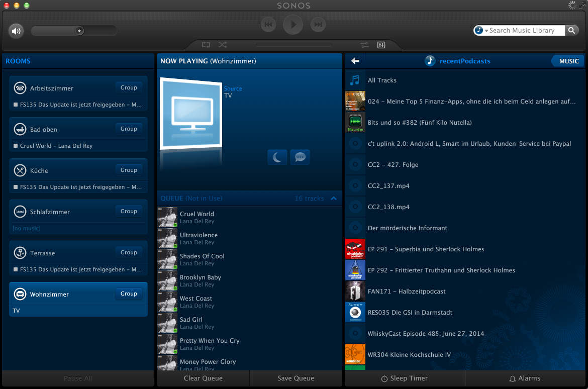Click zendepot podcast cover for episode 024
This screenshot has width=588, height=389.
pos(355,101)
